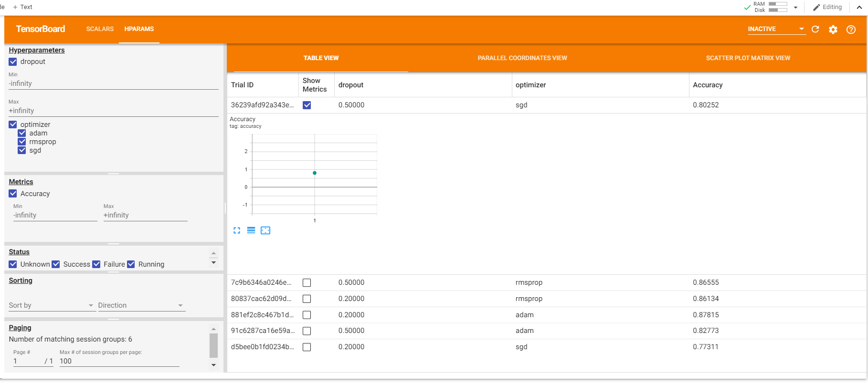Click the Paging panel scroll-down arrow

[x=213, y=365]
